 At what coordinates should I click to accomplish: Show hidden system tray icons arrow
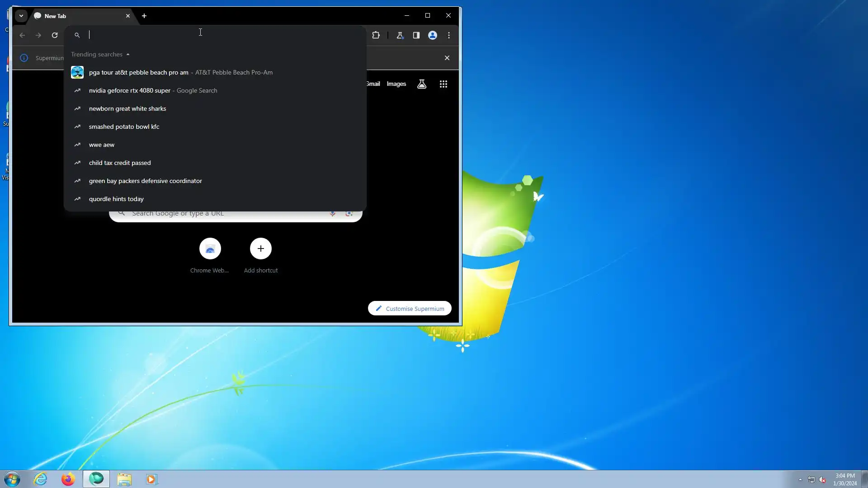800,479
